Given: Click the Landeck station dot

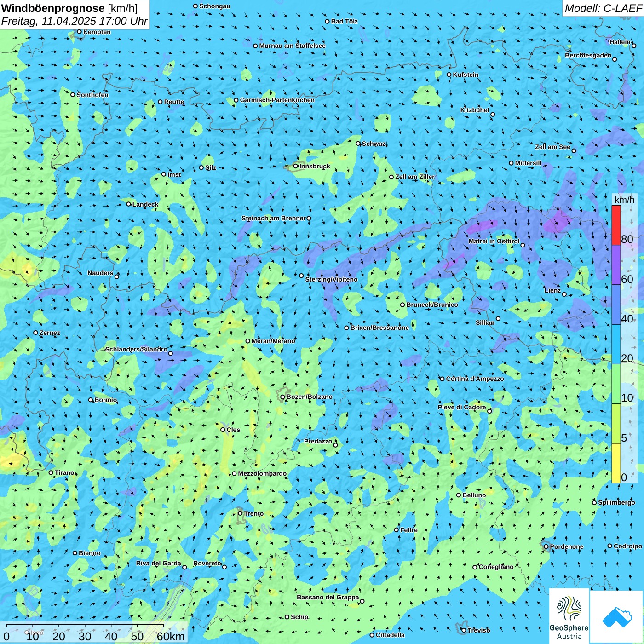Looking at the screenshot, I should (129, 204).
